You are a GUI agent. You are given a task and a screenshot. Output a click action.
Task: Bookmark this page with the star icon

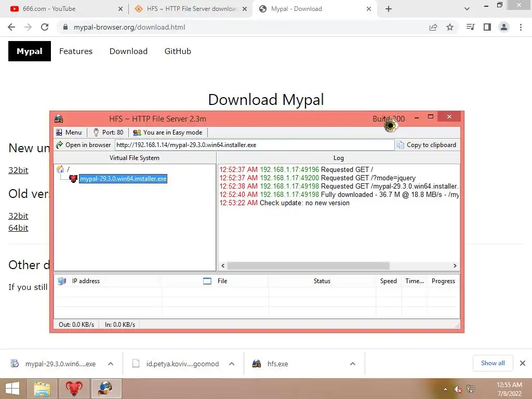click(x=450, y=27)
